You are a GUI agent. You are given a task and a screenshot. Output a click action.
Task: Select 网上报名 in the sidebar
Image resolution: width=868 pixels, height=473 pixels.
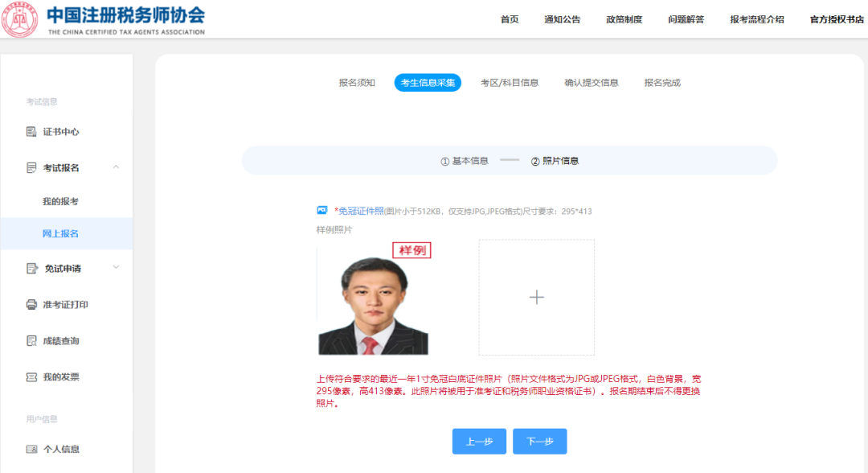(x=60, y=234)
